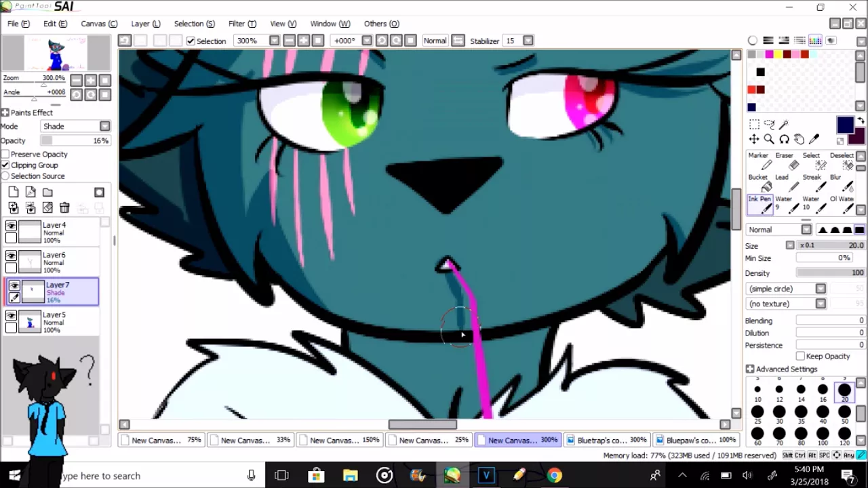Toggle Preserve Opacity checkbox
This screenshot has height=488, width=868.
[x=5, y=155]
